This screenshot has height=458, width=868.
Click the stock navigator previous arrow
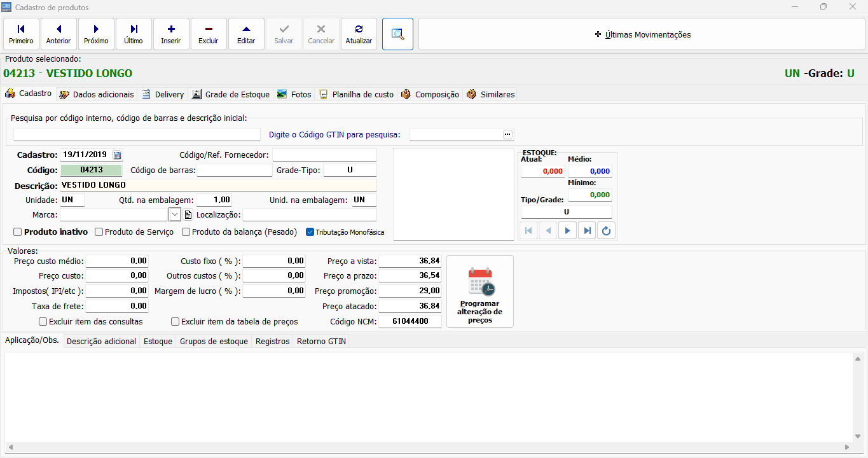[548, 230]
